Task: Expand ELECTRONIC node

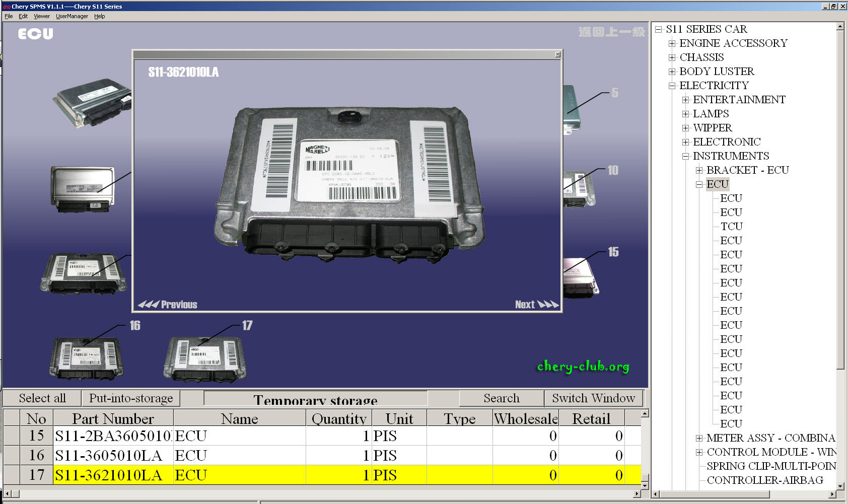Action: (685, 142)
